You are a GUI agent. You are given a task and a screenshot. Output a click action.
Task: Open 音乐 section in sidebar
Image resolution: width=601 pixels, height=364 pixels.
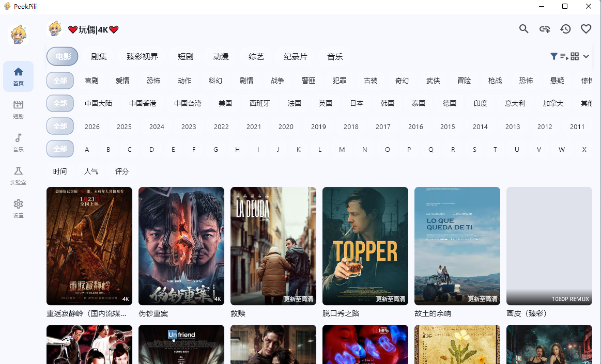coord(19,143)
